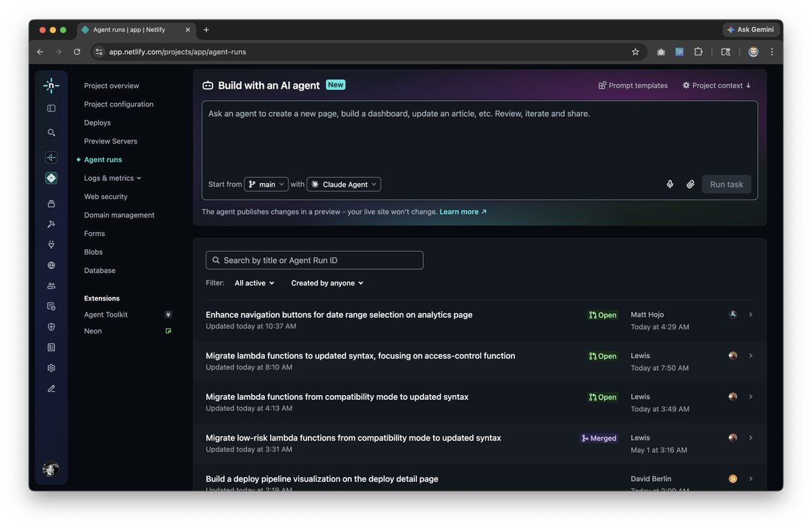Click the green diamond project icon in rail

click(51, 178)
